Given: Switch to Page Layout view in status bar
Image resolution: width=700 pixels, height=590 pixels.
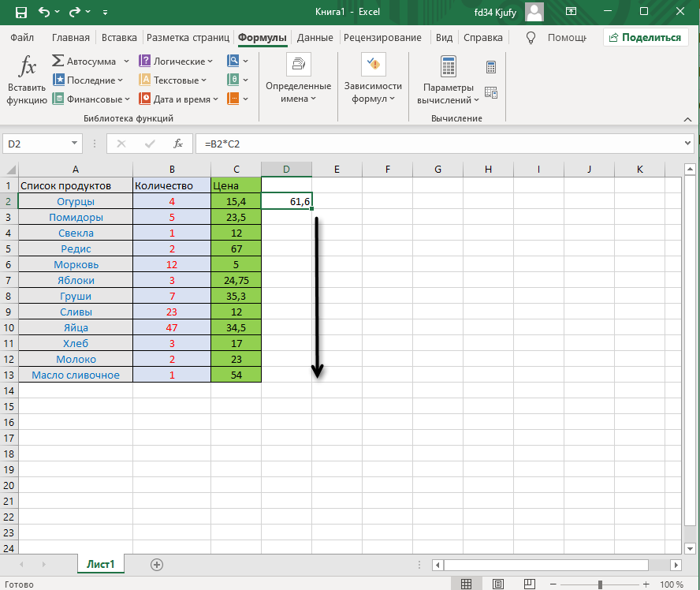Looking at the screenshot, I should pos(497,584).
